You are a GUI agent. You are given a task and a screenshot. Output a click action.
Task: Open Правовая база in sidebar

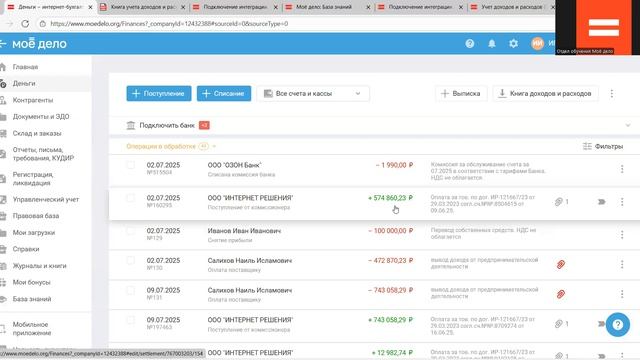coord(36,216)
